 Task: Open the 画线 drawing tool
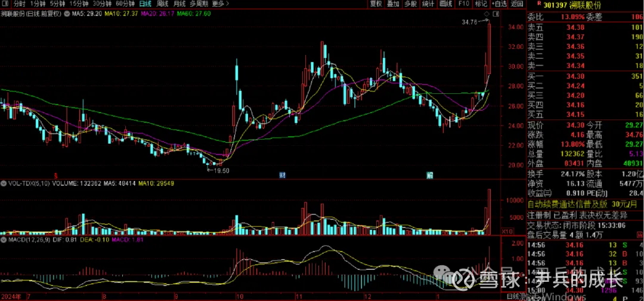click(x=445, y=4)
